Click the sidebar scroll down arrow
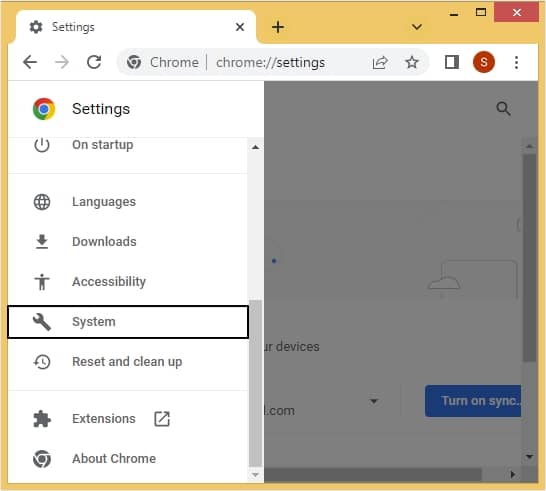The height and width of the screenshot is (491, 546). click(255, 475)
